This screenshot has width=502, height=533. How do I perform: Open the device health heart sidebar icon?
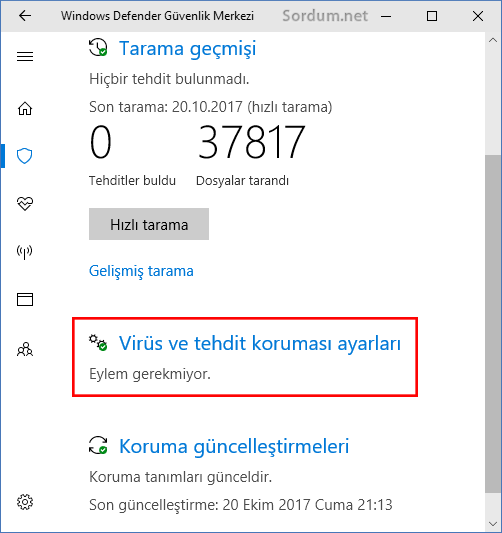pos(25,204)
